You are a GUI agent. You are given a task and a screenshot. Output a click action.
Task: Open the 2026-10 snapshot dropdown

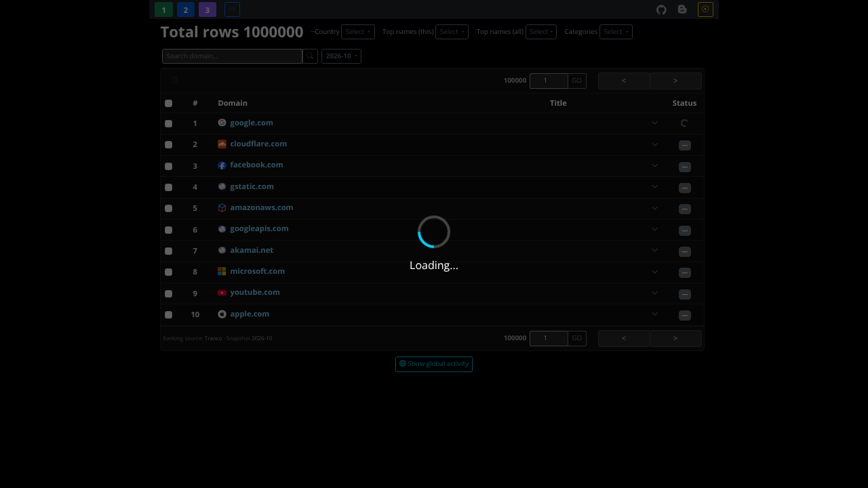[341, 56]
